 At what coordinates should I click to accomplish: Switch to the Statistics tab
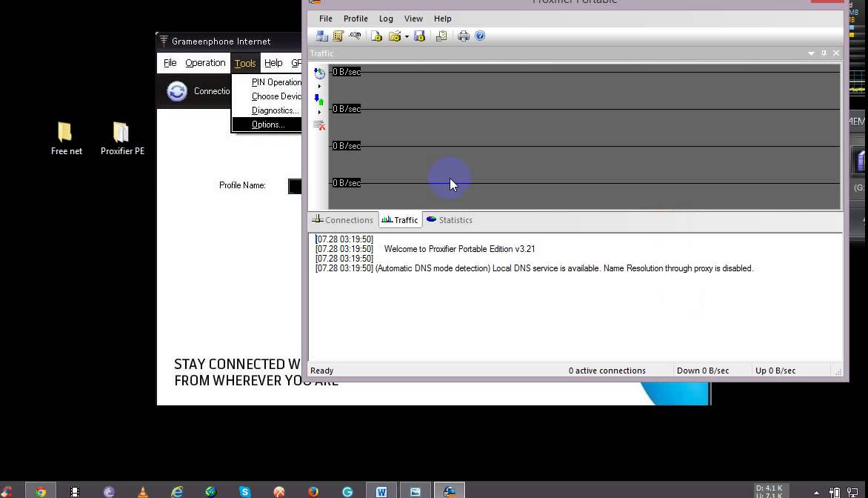pyautogui.click(x=450, y=220)
